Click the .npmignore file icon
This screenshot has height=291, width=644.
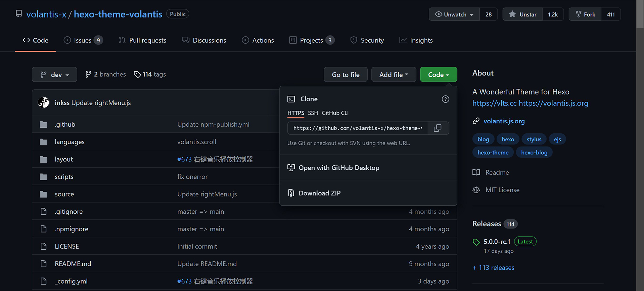point(43,229)
